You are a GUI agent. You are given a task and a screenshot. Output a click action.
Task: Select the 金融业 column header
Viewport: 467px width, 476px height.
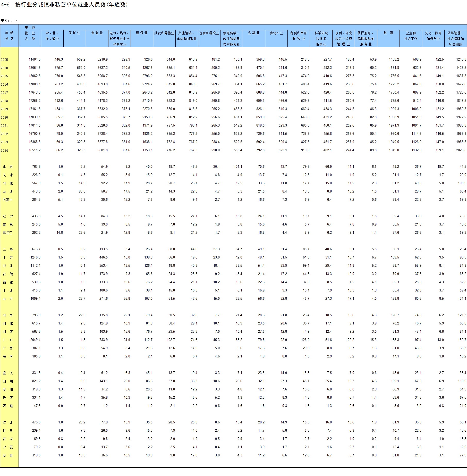254,33
